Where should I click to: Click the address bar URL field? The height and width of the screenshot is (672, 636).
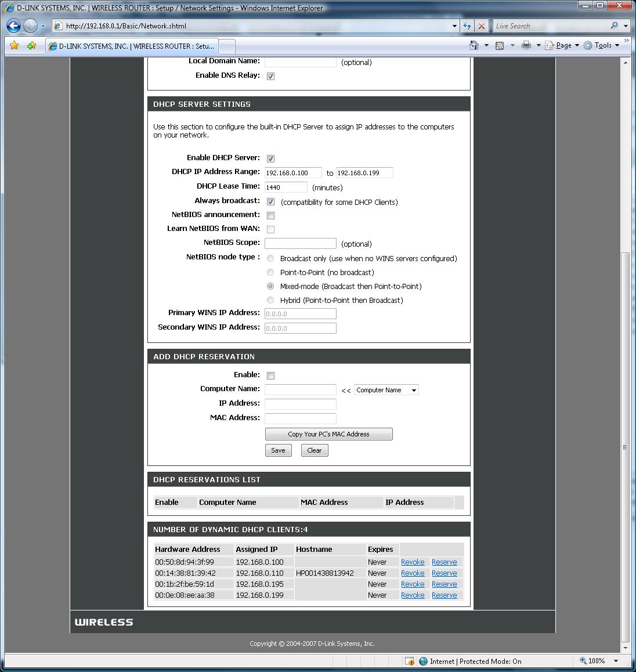click(256, 26)
